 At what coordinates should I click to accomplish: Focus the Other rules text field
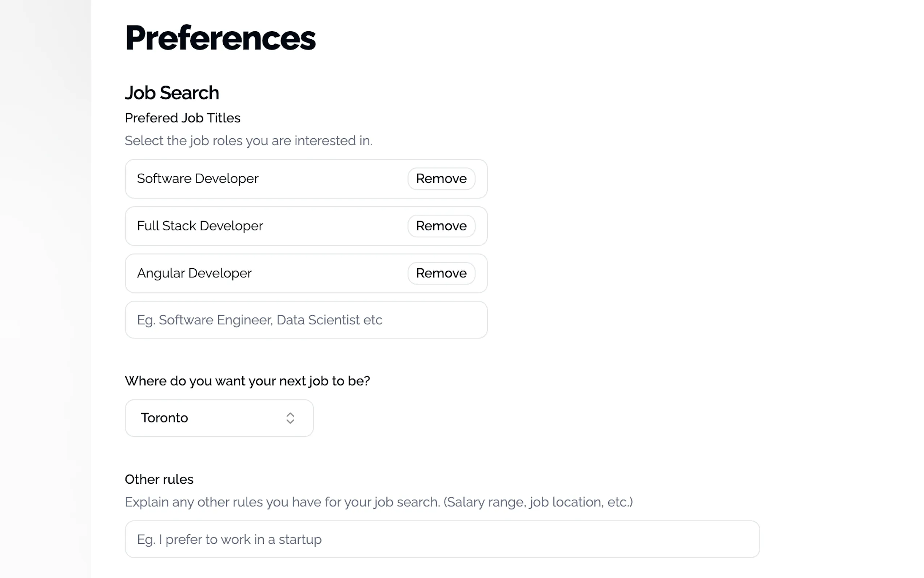pos(442,539)
